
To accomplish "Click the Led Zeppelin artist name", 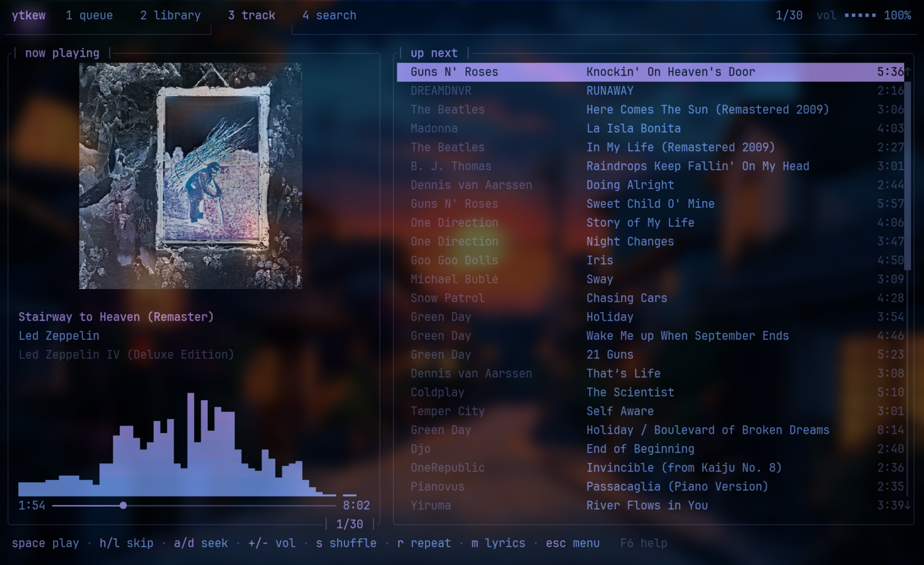I will pos(59,335).
